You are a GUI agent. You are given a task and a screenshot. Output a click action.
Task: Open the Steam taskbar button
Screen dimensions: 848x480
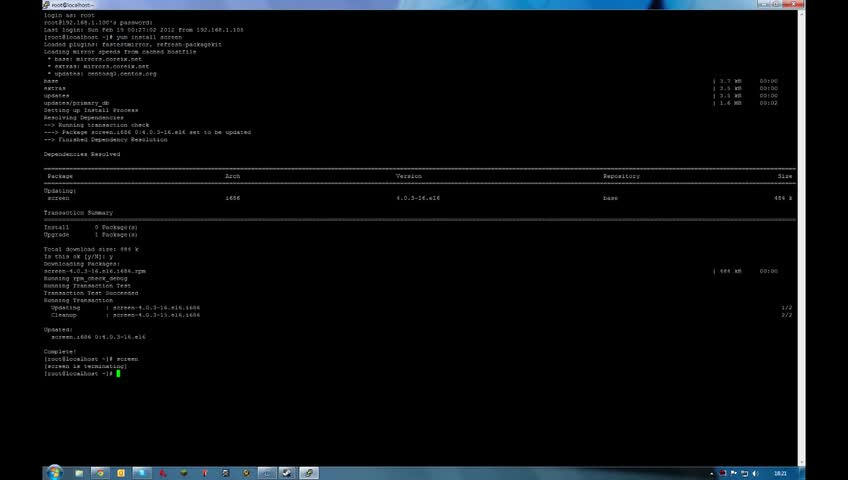(288, 473)
